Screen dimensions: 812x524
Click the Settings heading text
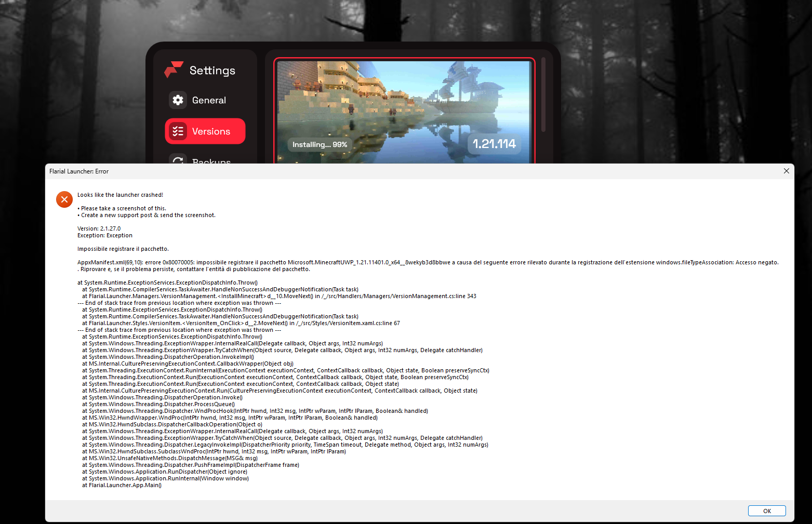(211, 70)
